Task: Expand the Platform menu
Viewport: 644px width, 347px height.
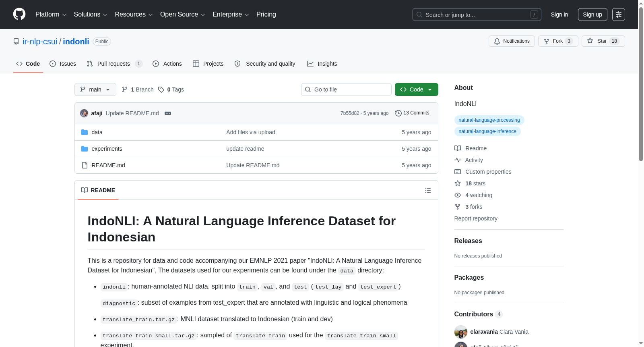Action: (x=51, y=15)
